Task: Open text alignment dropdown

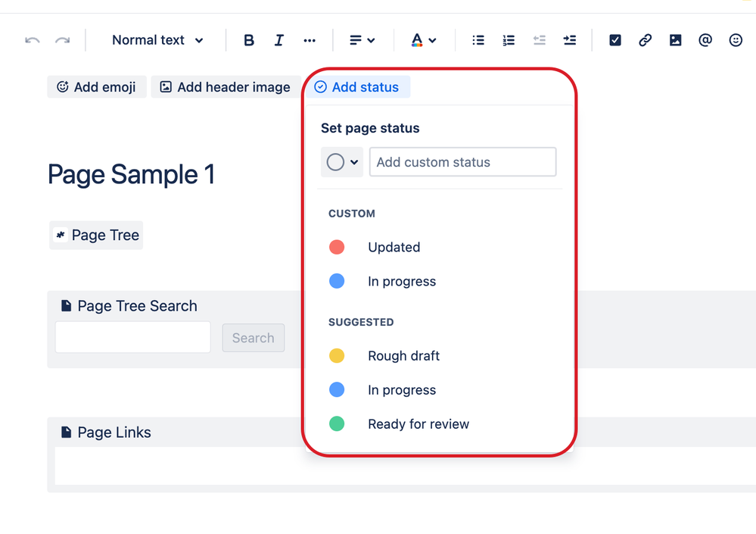Action: 362,40
